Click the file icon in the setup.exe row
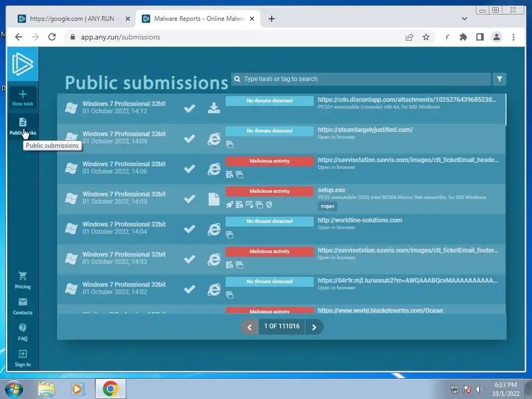 (214, 199)
